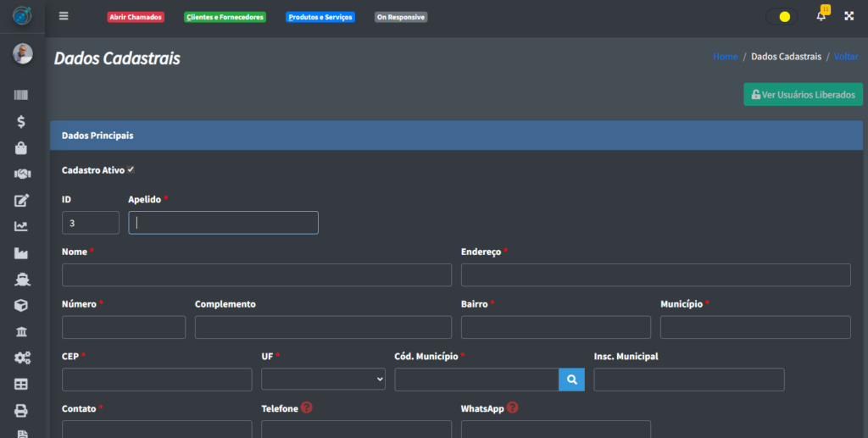The width and height of the screenshot is (868, 438).
Task: Open the bank building sidebar icon
Action: 21,331
